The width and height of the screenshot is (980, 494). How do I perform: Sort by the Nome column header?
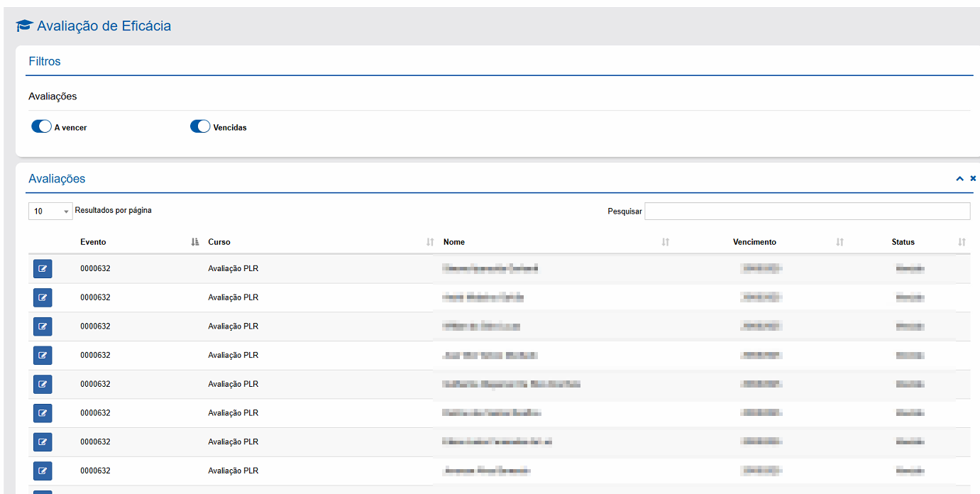click(454, 242)
